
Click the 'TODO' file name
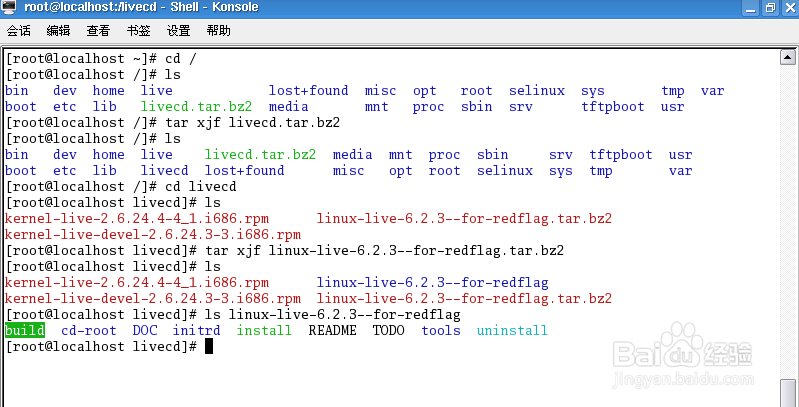388,331
